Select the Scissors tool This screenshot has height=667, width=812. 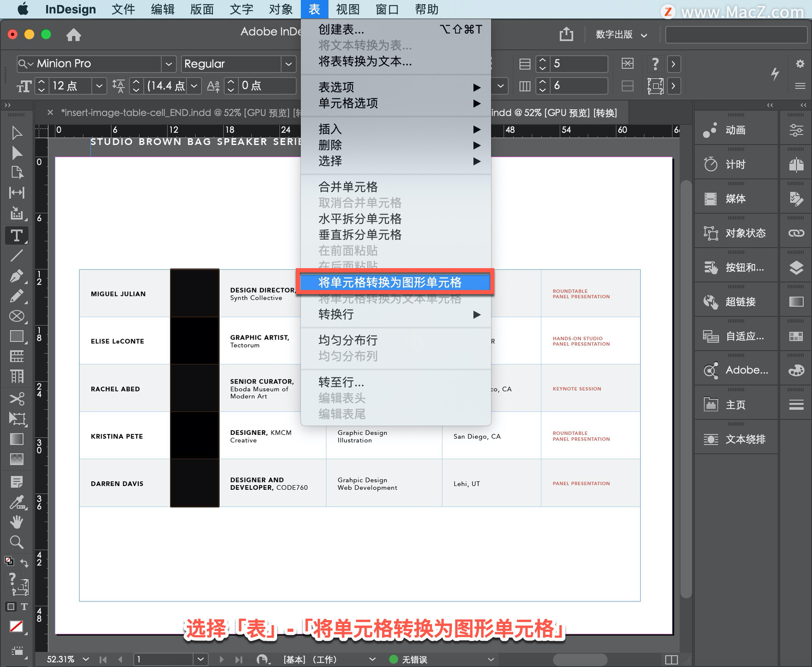(x=17, y=398)
